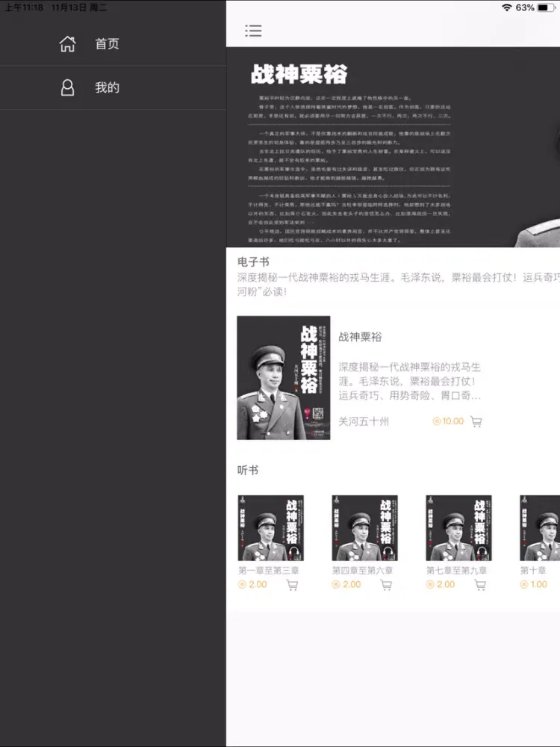Open the 第七章至第九章 audiobook cover
The width and height of the screenshot is (560, 747).
pyautogui.click(x=458, y=528)
